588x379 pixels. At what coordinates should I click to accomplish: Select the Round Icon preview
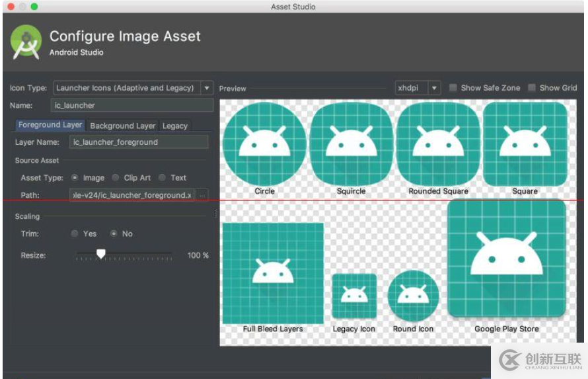click(413, 296)
